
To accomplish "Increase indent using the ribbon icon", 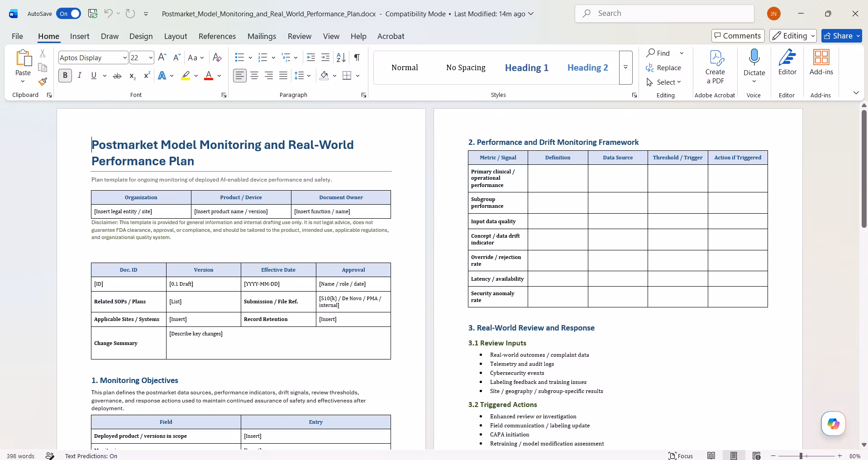I will [x=325, y=57].
